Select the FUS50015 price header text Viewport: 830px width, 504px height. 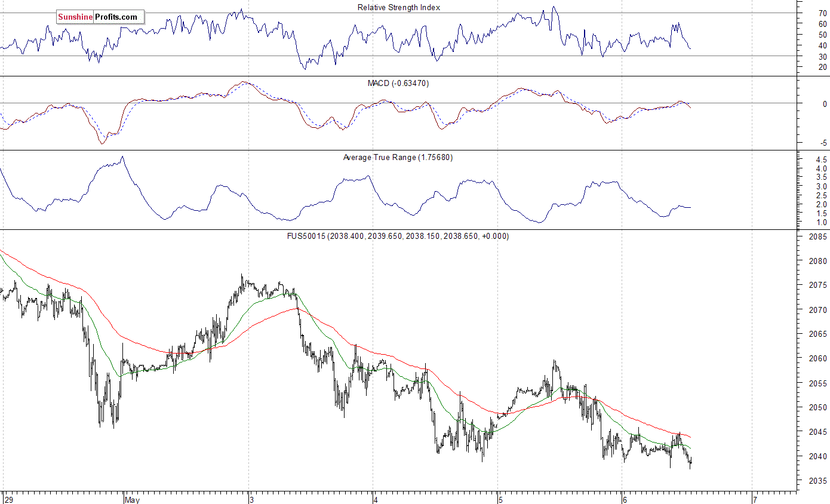click(x=398, y=236)
